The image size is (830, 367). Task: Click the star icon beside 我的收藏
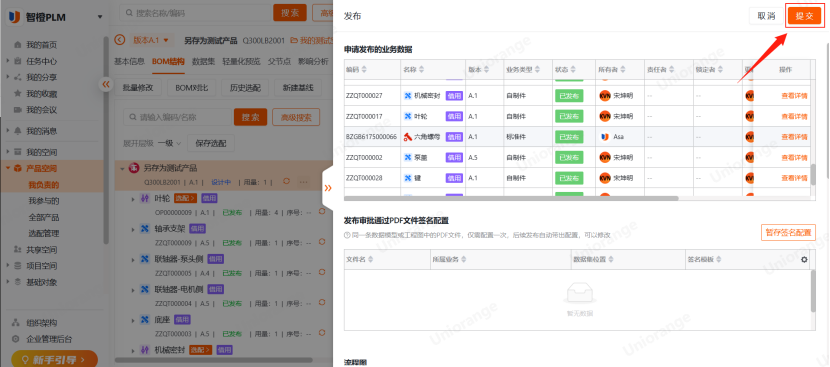[x=17, y=94]
